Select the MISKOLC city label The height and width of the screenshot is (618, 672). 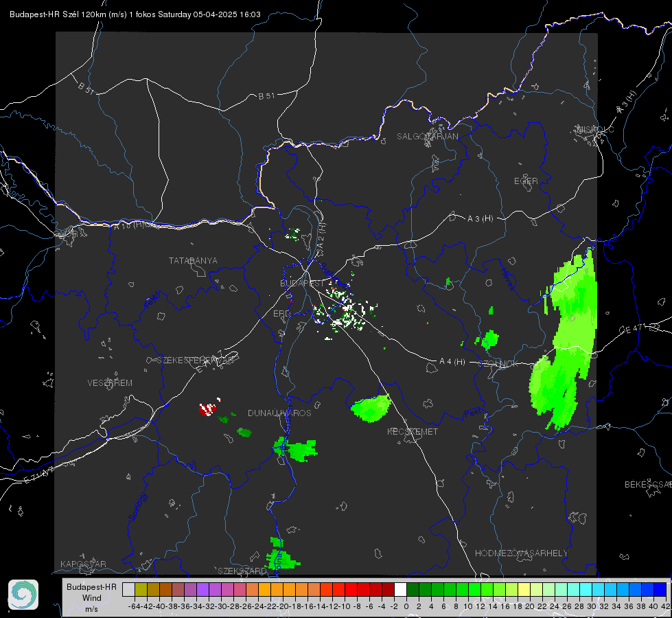pyautogui.click(x=595, y=129)
